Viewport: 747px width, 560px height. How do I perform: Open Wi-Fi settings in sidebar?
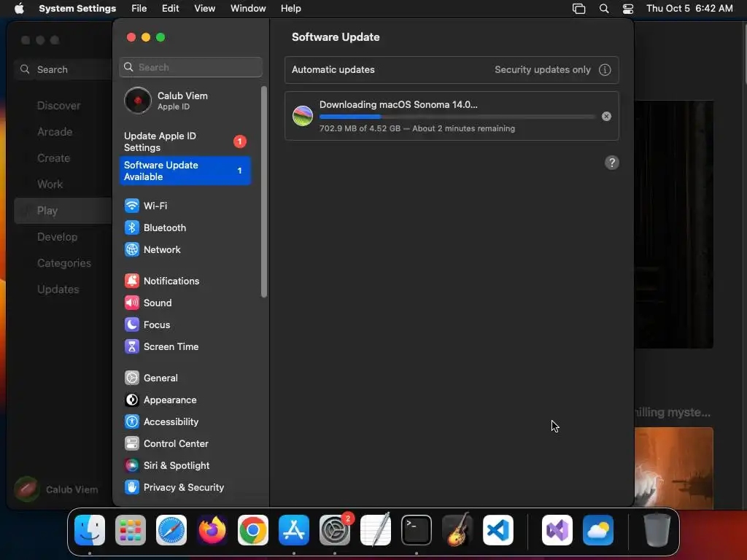185,206
